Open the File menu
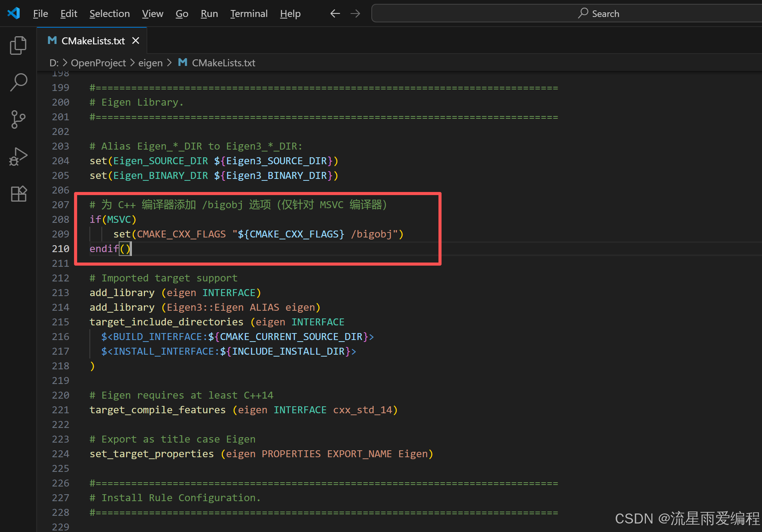 40,13
